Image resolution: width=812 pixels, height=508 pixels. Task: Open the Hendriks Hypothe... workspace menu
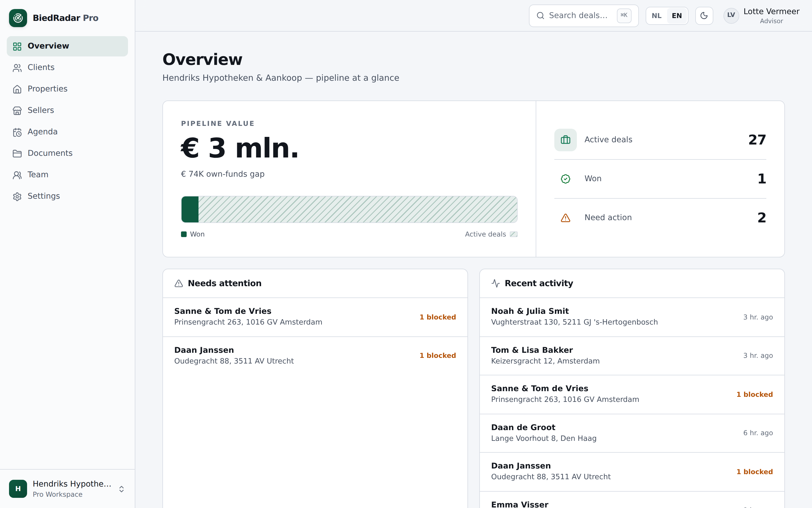(x=67, y=489)
